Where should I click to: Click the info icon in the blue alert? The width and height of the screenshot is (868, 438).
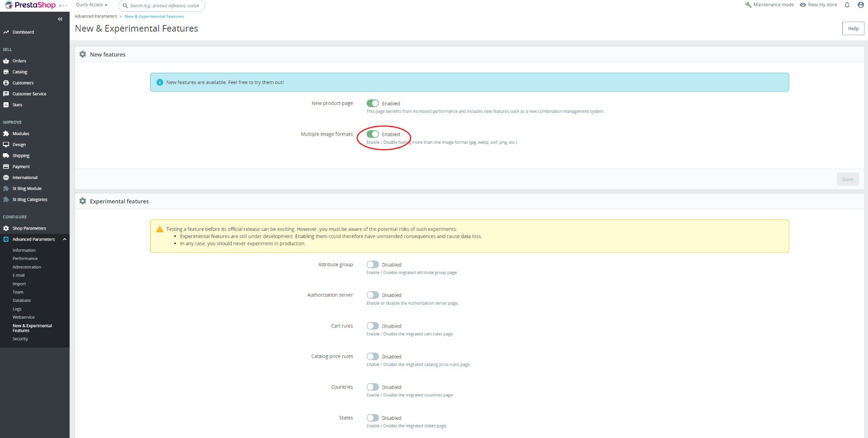tap(160, 82)
